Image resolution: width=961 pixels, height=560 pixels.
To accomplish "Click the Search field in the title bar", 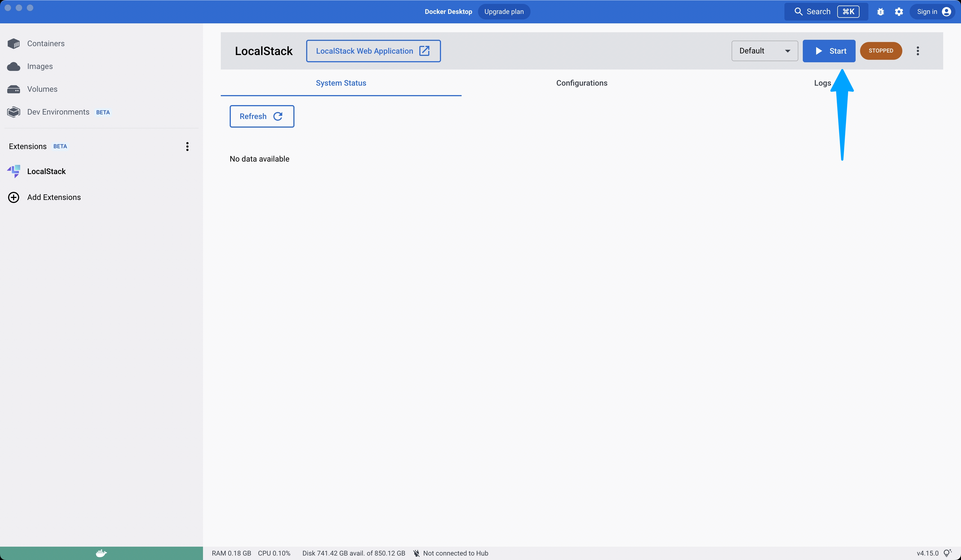I will [x=818, y=11].
